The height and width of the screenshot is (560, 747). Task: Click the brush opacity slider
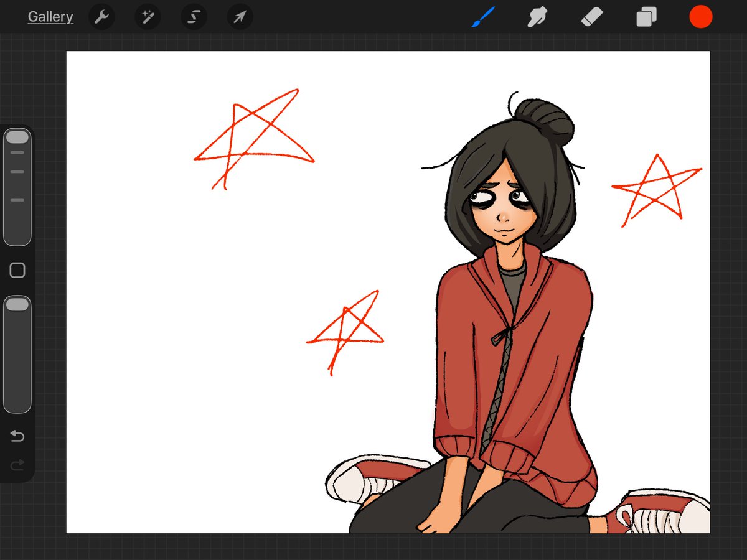tap(17, 354)
